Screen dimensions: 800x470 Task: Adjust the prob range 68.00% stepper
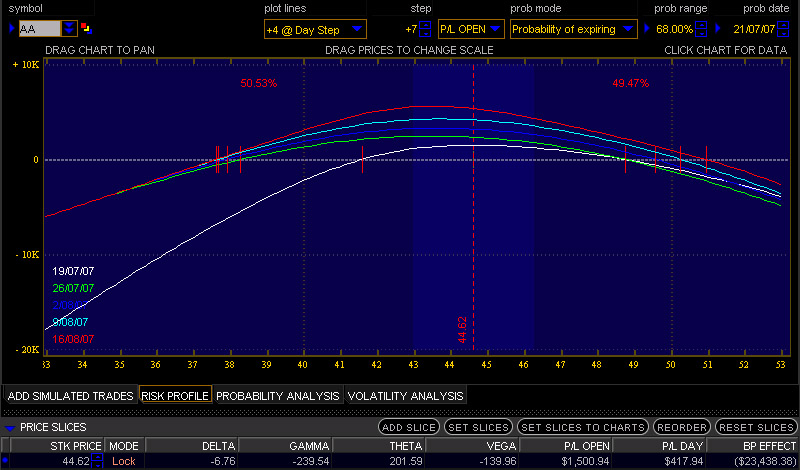pyautogui.click(x=702, y=29)
